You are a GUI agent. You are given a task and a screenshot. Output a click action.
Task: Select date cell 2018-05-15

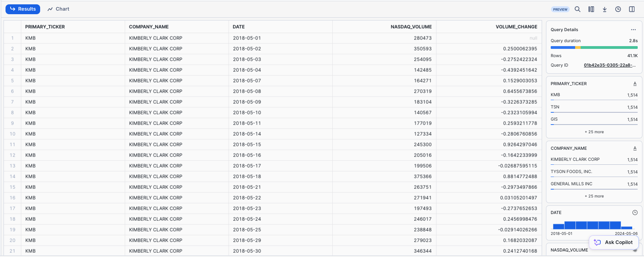click(x=280, y=145)
